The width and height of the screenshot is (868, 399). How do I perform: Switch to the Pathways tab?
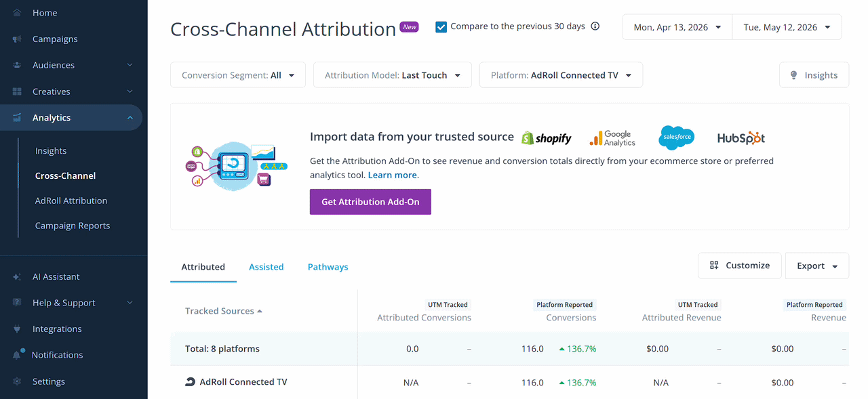328,267
